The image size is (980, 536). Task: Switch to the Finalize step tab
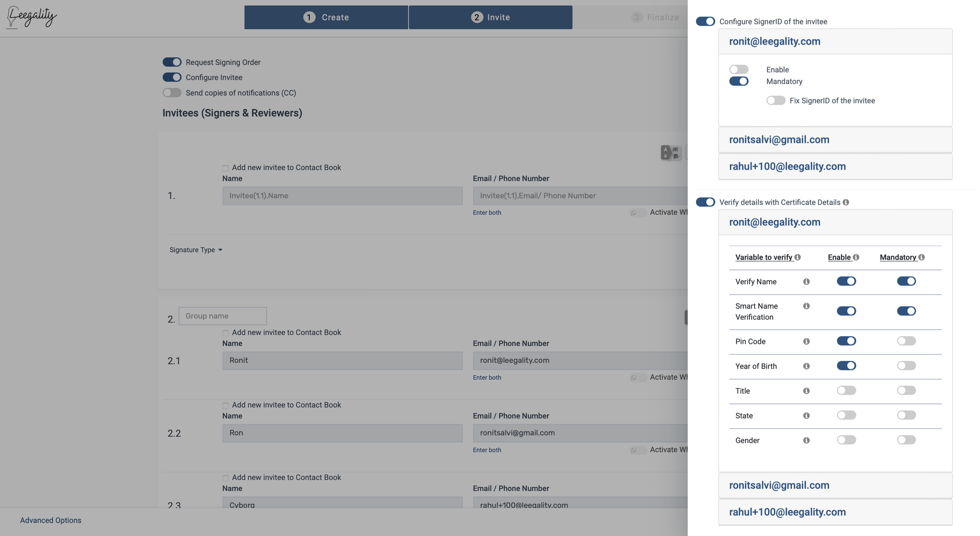coord(654,17)
